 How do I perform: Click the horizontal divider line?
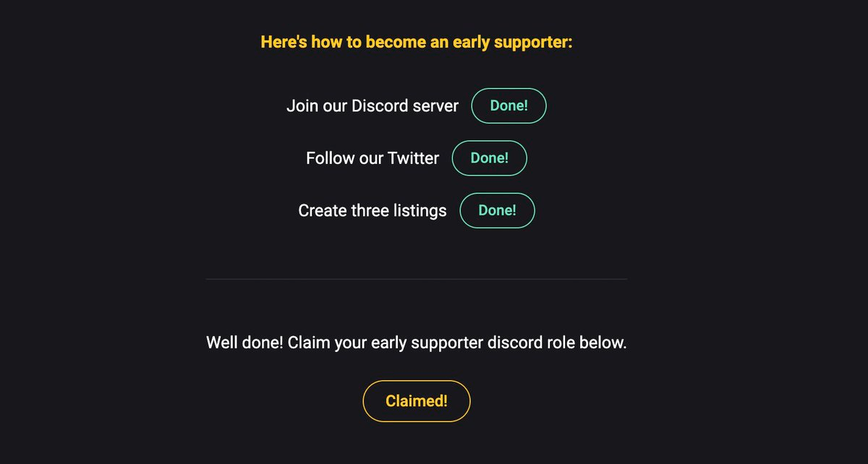(x=416, y=279)
